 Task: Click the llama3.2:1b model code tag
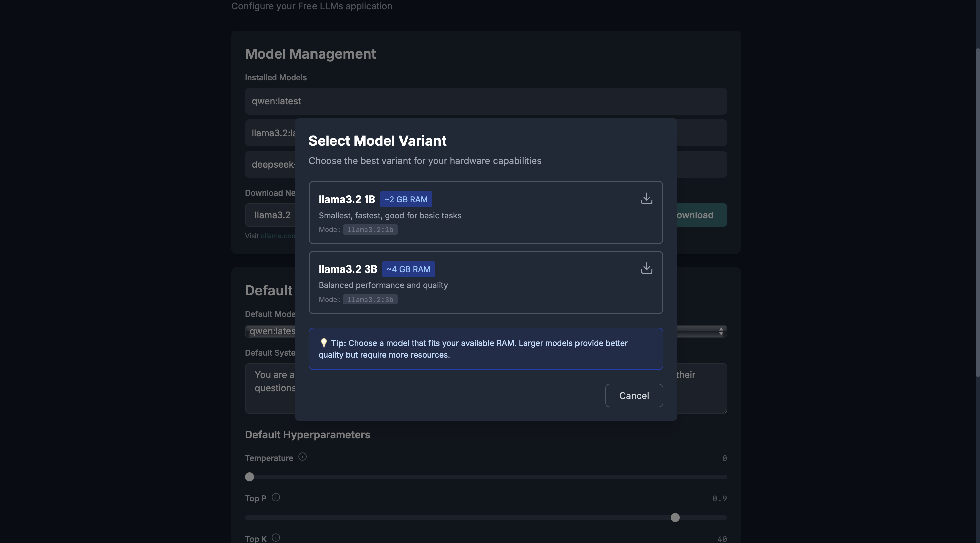tap(370, 229)
